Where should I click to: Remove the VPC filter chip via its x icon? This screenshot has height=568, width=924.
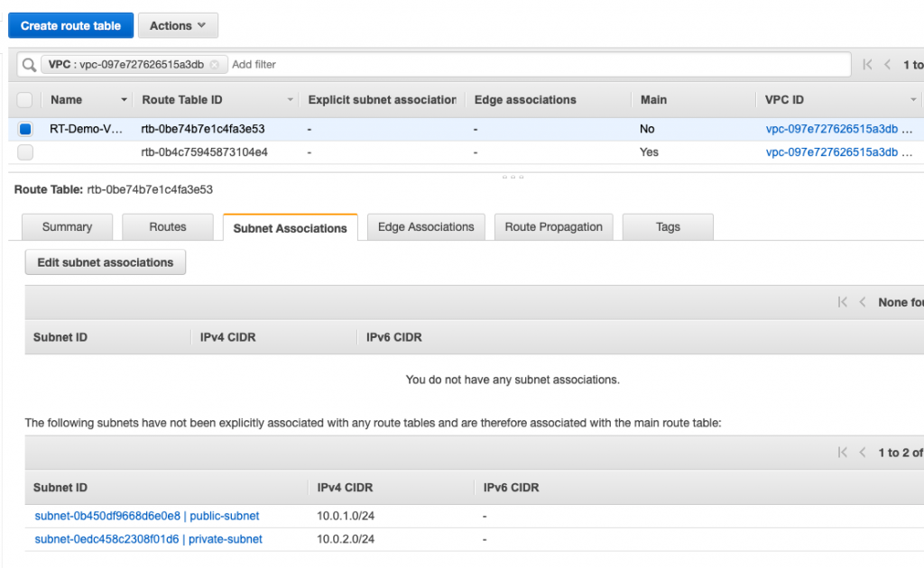[x=215, y=65]
